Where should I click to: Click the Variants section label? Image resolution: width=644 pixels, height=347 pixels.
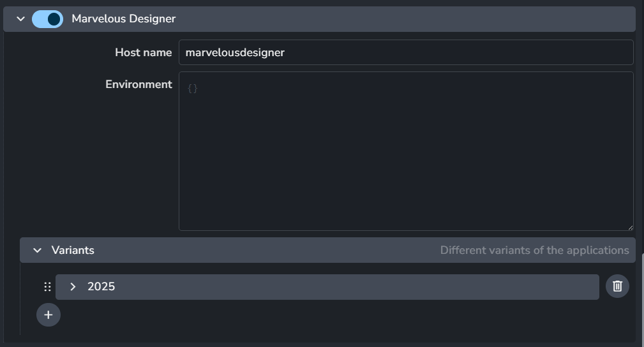73,250
